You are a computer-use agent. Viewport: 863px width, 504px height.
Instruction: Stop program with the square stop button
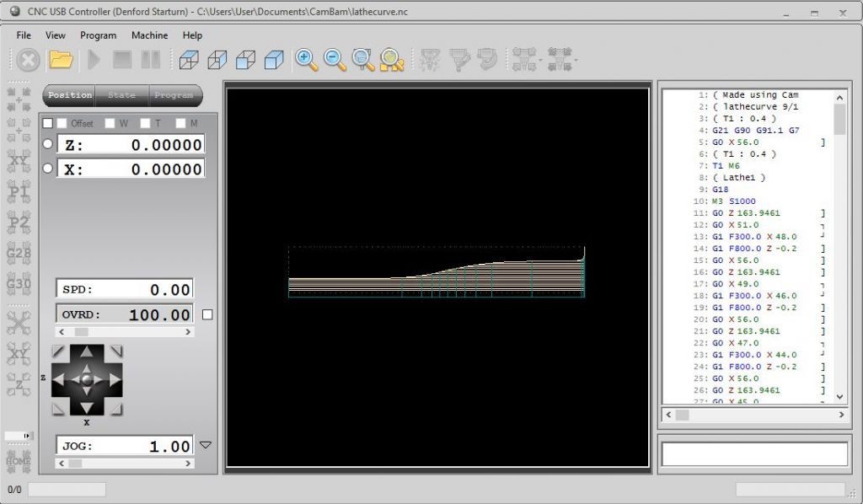[122, 60]
